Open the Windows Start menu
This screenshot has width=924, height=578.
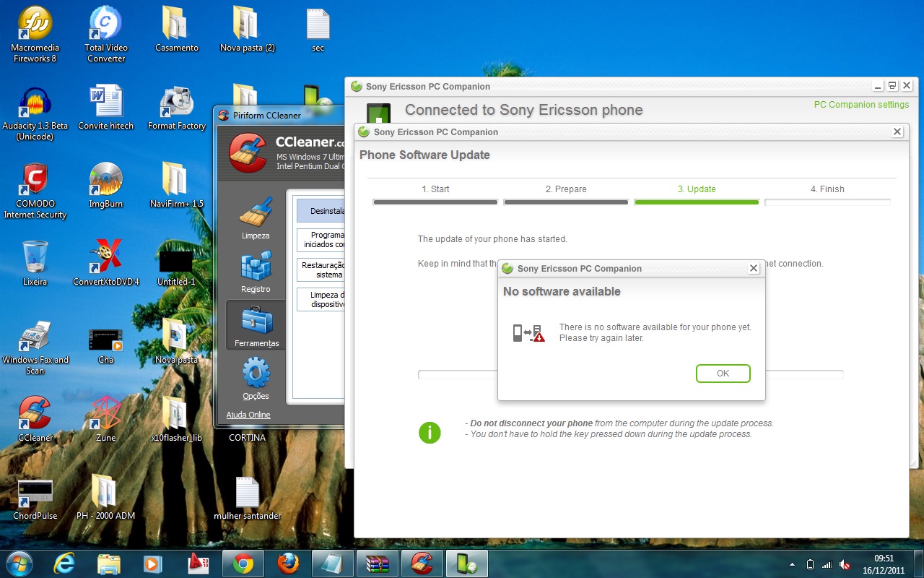coord(19,563)
